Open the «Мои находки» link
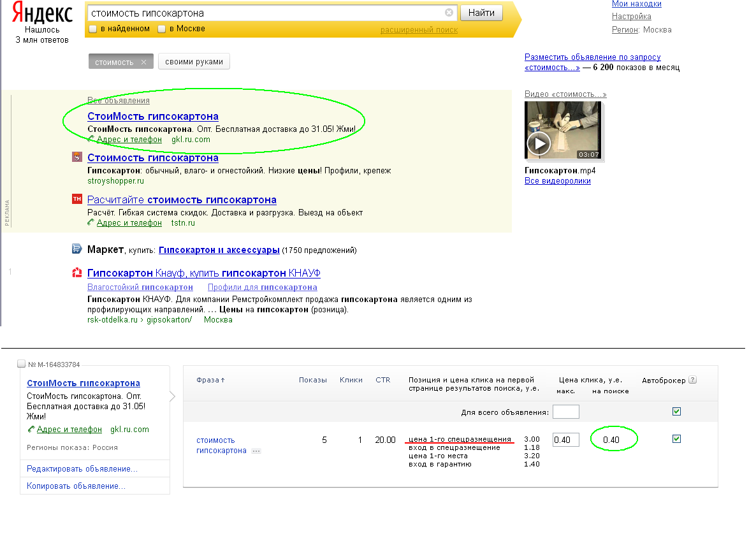 (x=636, y=4)
